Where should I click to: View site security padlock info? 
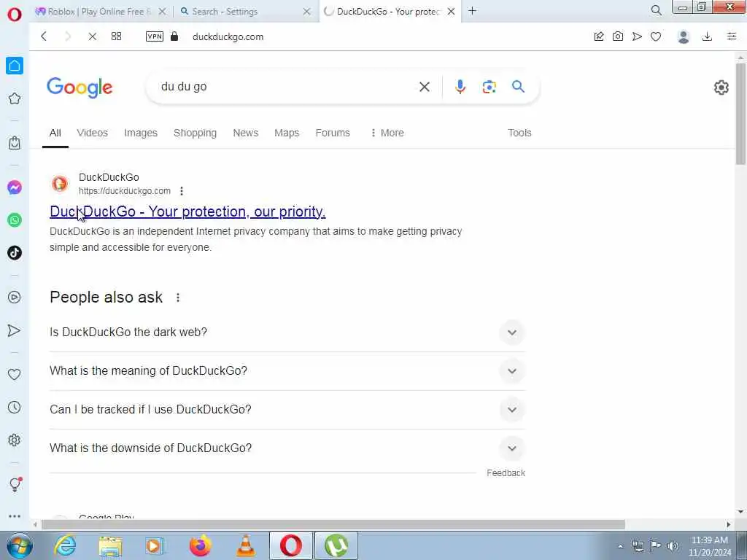(x=174, y=36)
